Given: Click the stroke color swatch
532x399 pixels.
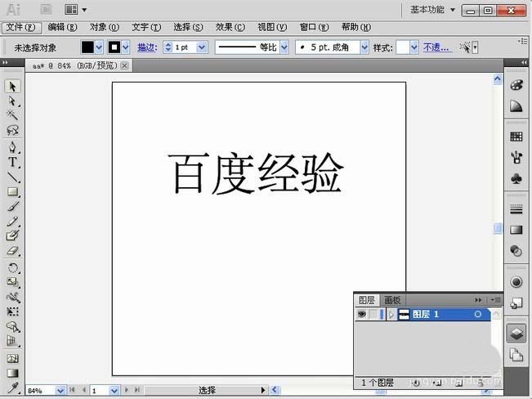Looking at the screenshot, I should click(x=114, y=47).
